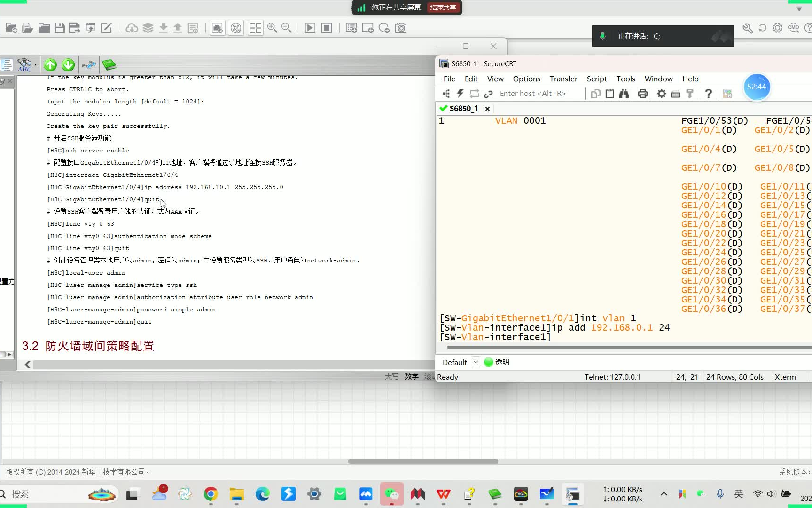Click the Reconnect icon in SecureCRT toolbar
Image resolution: width=812 pixels, height=508 pixels.
tap(475, 94)
